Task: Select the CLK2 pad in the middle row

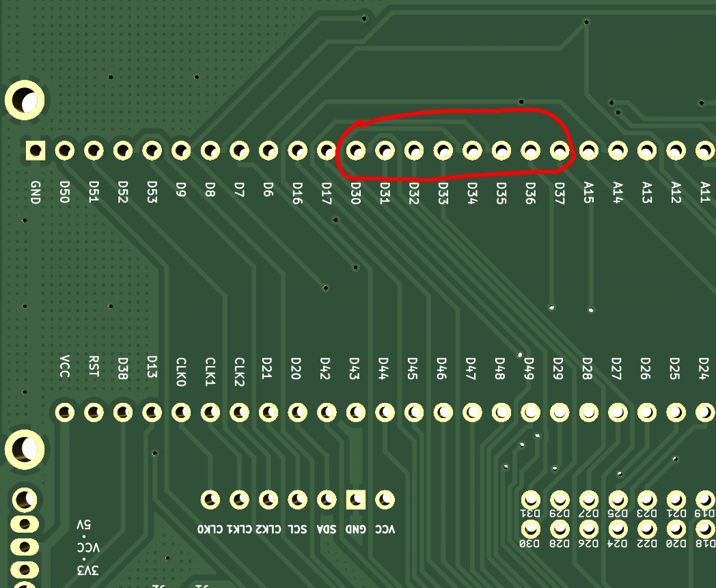Action: tap(239, 412)
